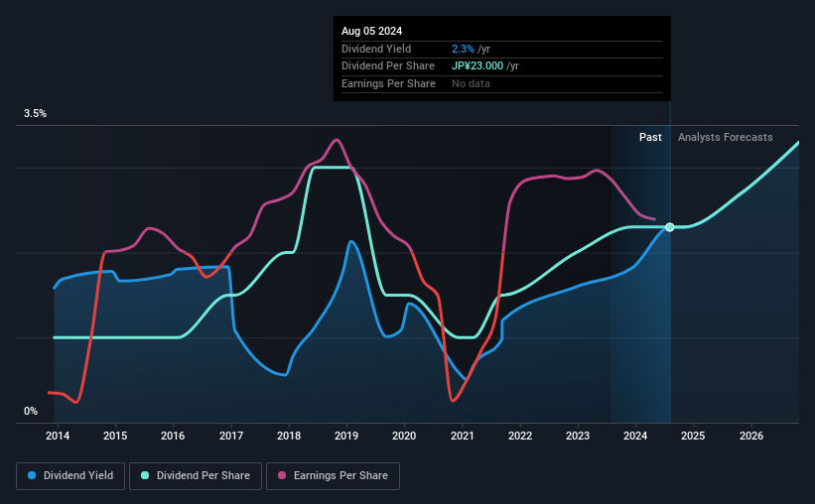
Task: Click the 2018 x-axis label
Action: click(289, 436)
